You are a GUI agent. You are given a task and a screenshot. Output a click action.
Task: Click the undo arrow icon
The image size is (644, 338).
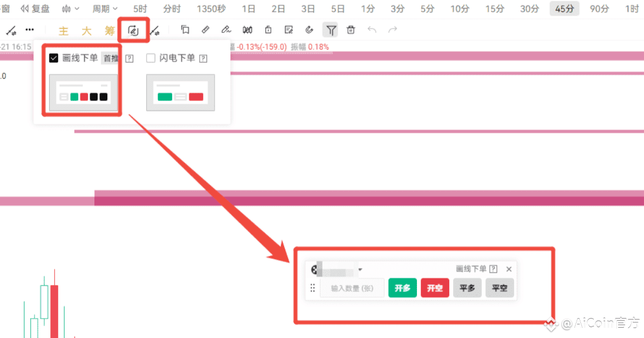pyautogui.click(x=372, y=30)
